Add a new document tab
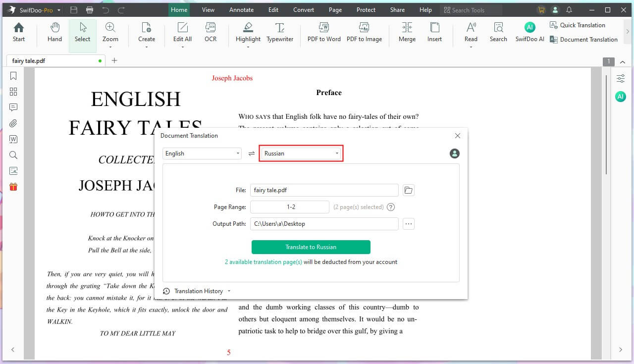This screenshot has height=364, width=634. click(114, 60)
